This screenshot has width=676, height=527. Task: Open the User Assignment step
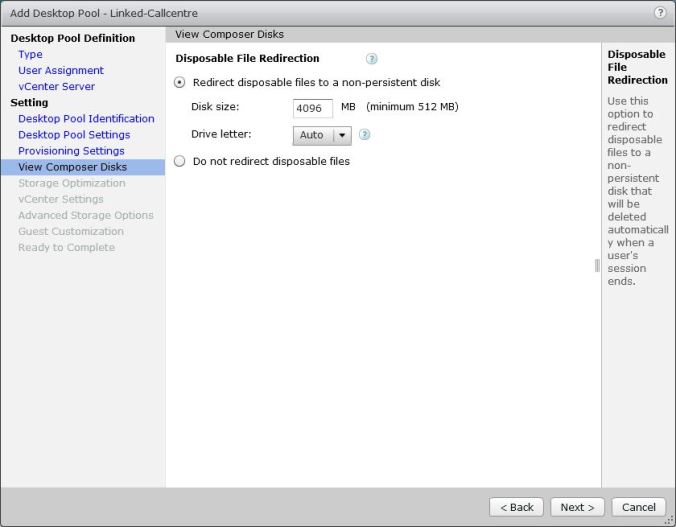(x=60, y=71)
